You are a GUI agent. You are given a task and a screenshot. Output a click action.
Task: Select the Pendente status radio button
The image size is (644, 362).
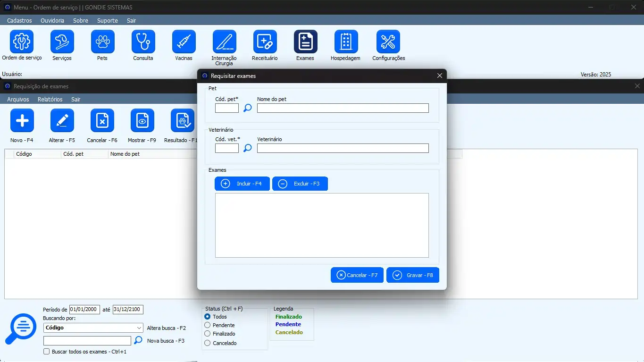[x=208, y=325]
